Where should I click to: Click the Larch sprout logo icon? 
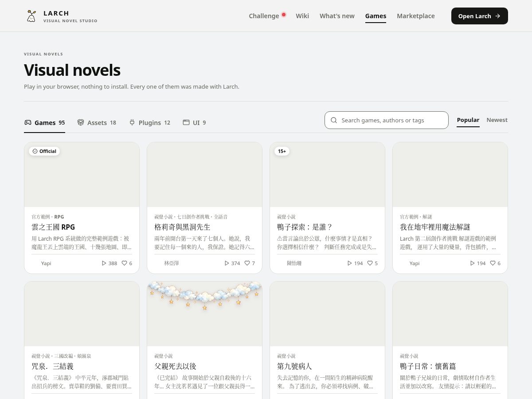[31, 16]
